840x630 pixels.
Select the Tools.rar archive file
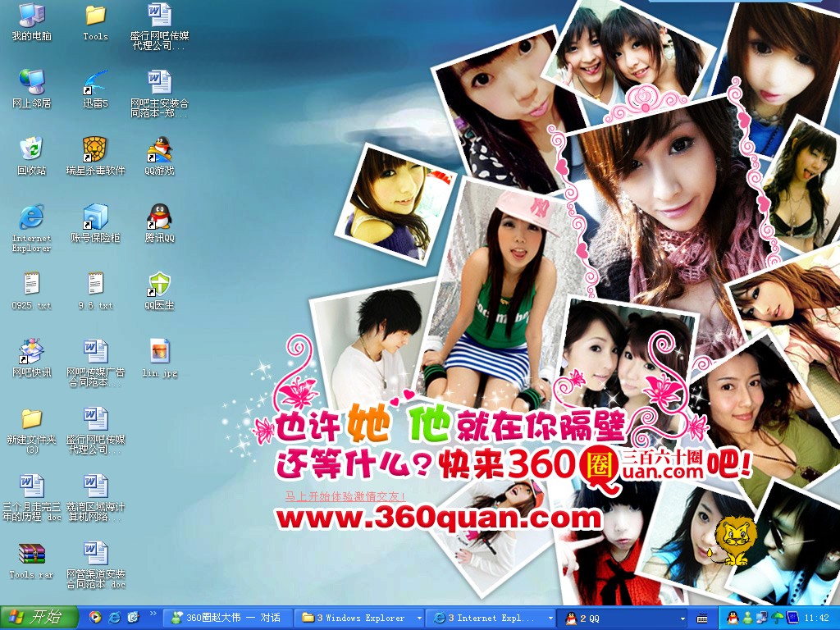click(31, 554)
